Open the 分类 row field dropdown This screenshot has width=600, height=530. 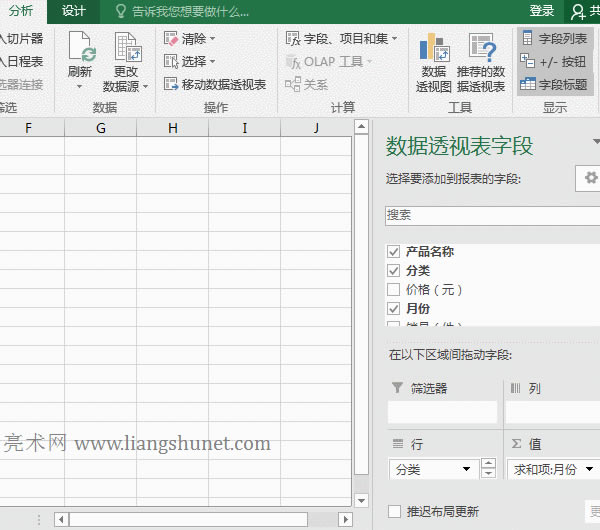tap(466, 469)
